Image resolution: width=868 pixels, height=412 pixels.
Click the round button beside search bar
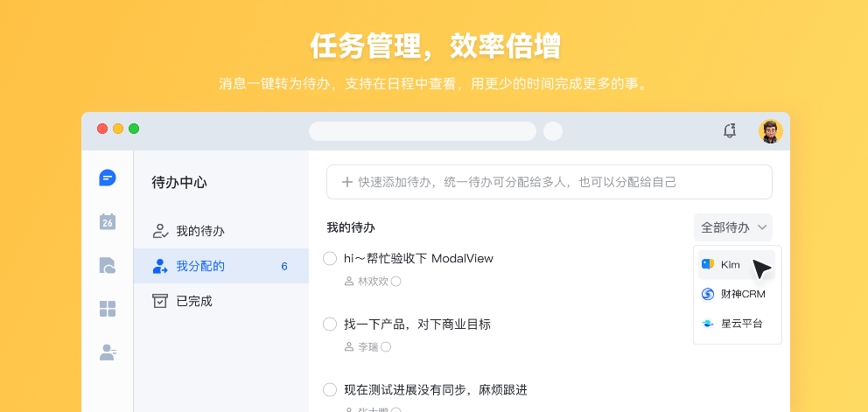pyautogui.click(x=553, y=131)
